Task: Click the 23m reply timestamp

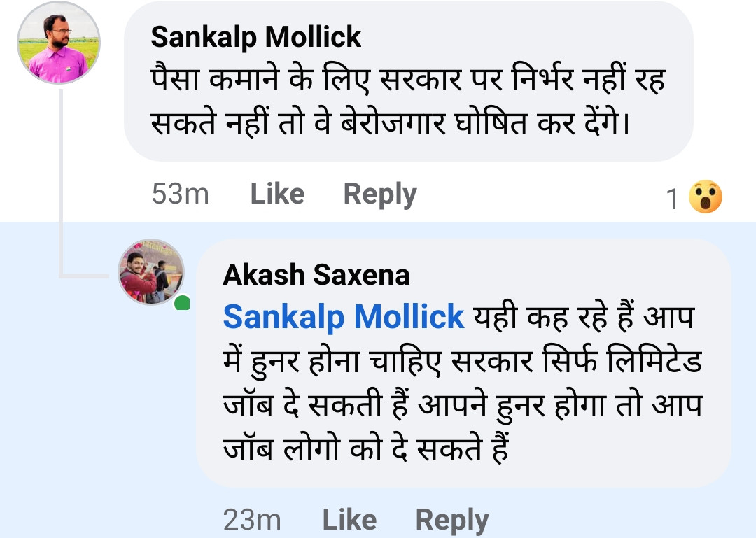Action: [252, 520]
